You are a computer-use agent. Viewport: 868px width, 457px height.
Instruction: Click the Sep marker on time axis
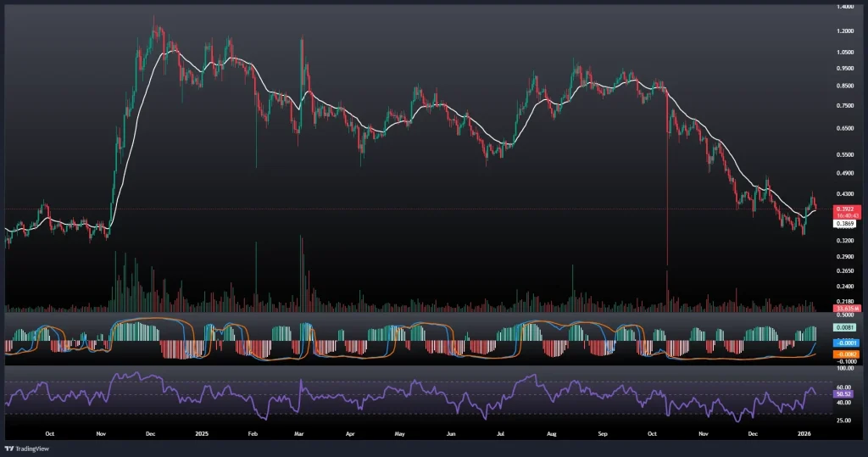603,432
